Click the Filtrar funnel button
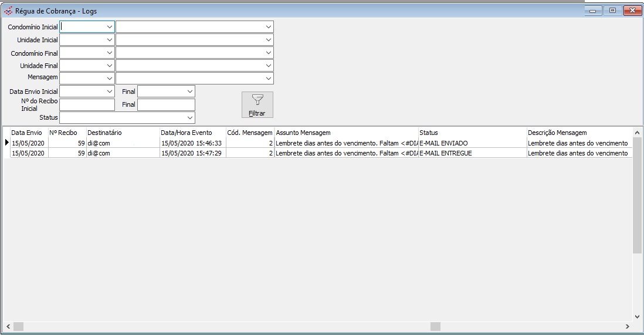Viewport: 644px width, 335px height. coord(257,104)
